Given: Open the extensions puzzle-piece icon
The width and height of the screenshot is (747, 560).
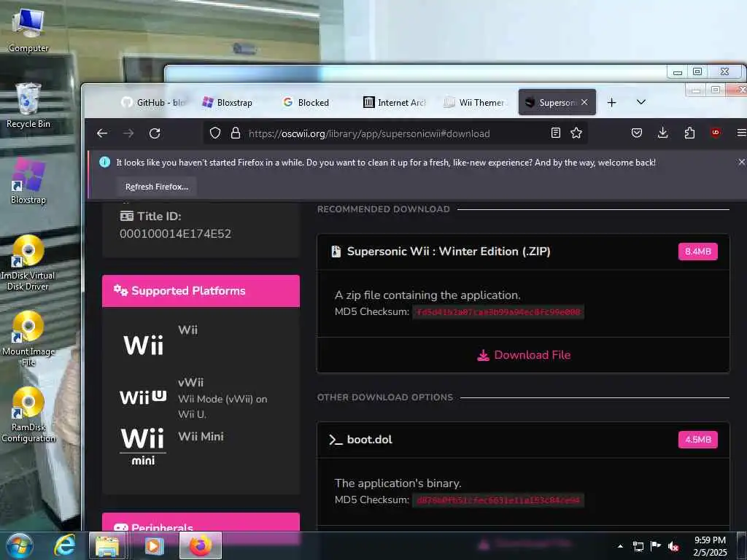Looking at the screenshot, I should pos(689,133).
